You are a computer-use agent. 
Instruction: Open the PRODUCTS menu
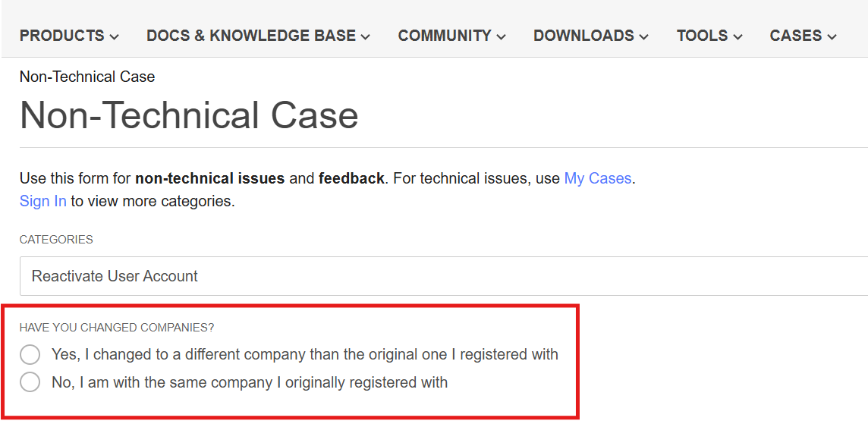[x=62, y=35]
